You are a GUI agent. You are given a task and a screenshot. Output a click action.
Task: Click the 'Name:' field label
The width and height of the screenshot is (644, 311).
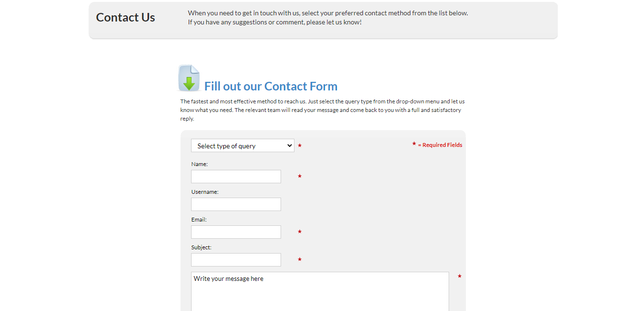click(199, 164)
